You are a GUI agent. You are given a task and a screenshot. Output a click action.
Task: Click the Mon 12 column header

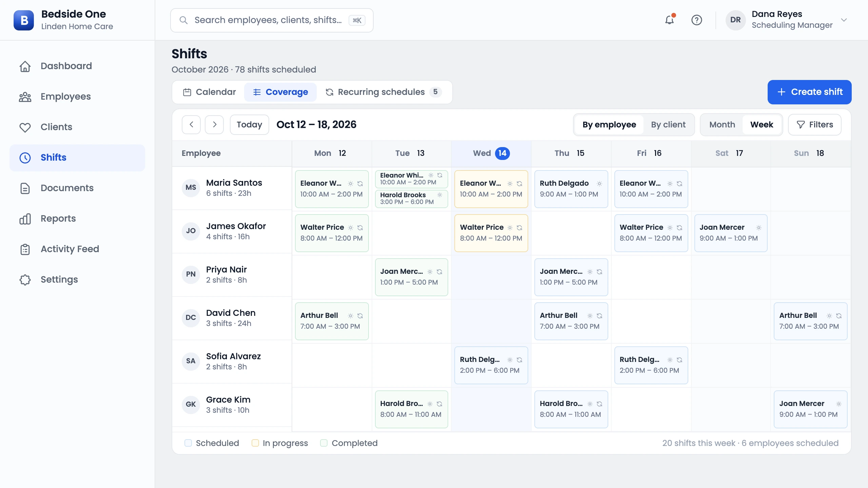click(332, 153)
